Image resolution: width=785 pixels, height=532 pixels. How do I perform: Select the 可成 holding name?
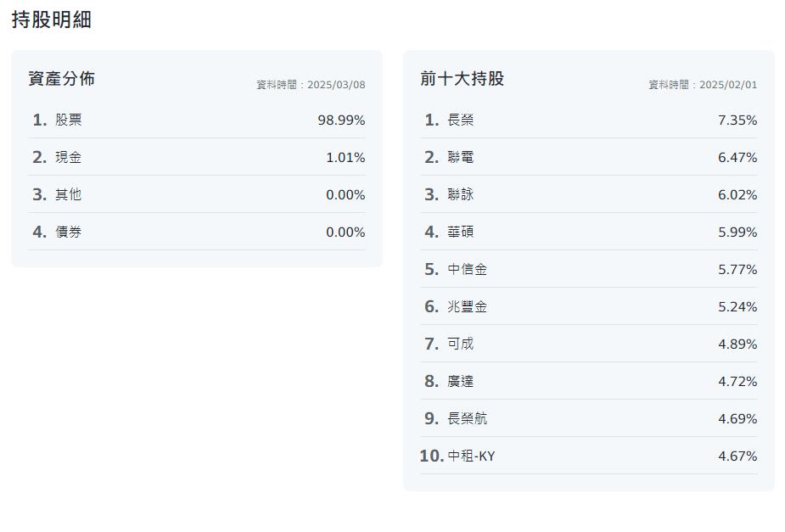point(461,344)
